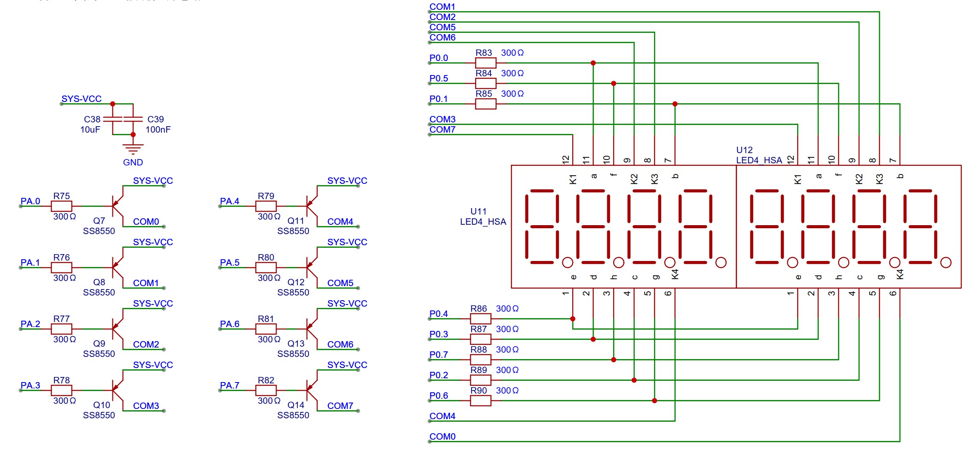Select resistor R85 on P0.1 line

486,104
